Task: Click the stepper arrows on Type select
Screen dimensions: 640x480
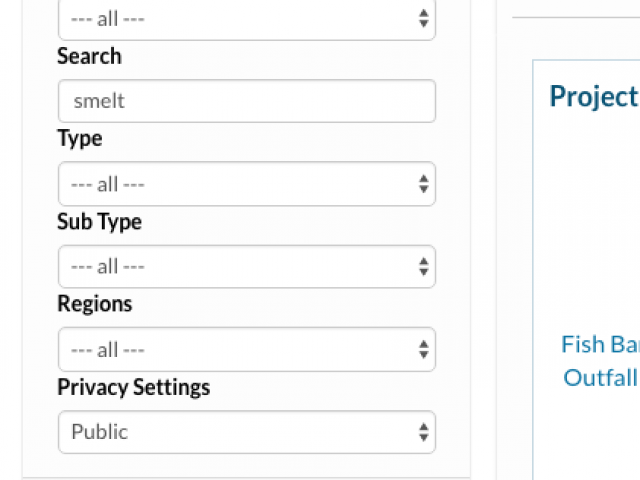Action: tap(424, 184)
